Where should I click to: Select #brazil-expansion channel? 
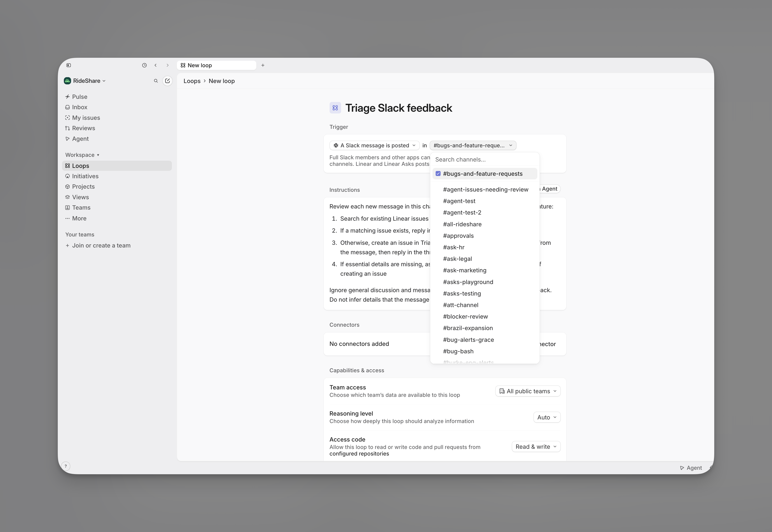485,328
